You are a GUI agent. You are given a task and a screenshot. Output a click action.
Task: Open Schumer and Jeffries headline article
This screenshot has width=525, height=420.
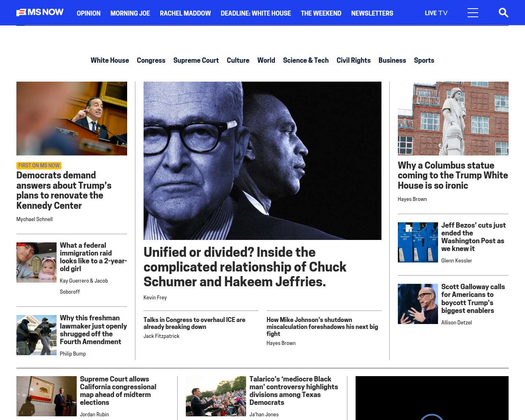click(245, 267)
